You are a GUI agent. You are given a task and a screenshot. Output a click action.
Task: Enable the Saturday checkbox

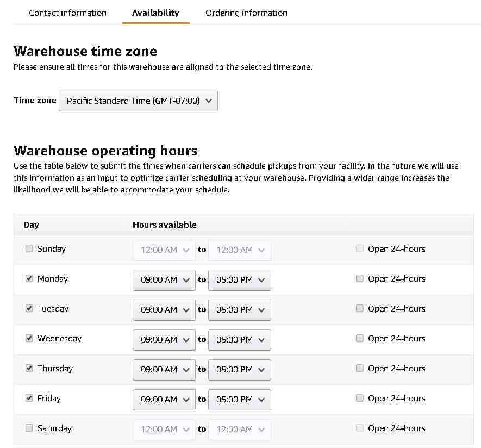(x=29, y=428)
